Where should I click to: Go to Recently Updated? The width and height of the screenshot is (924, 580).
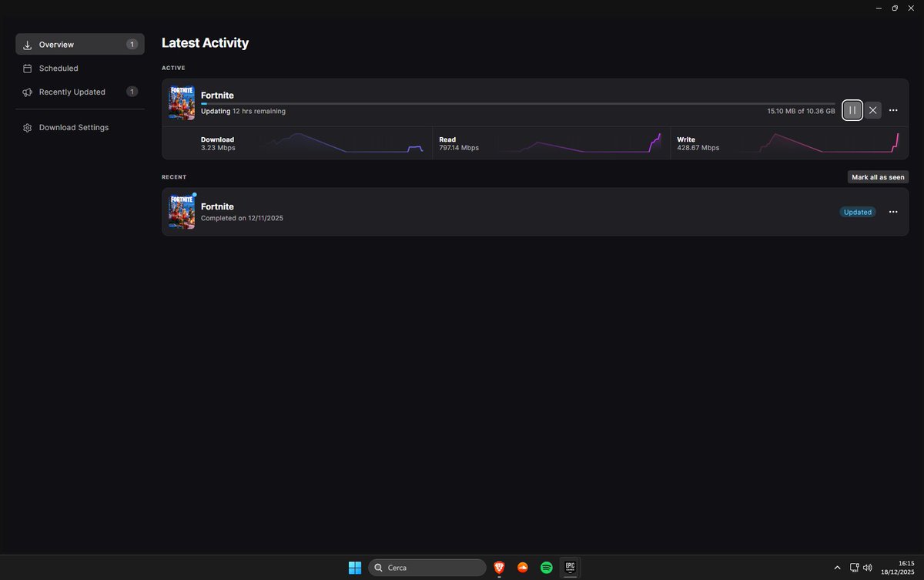[80, 92]
